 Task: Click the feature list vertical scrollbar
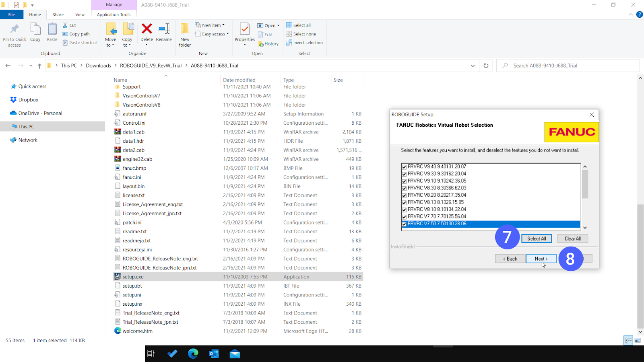click(x=585, y=185)
